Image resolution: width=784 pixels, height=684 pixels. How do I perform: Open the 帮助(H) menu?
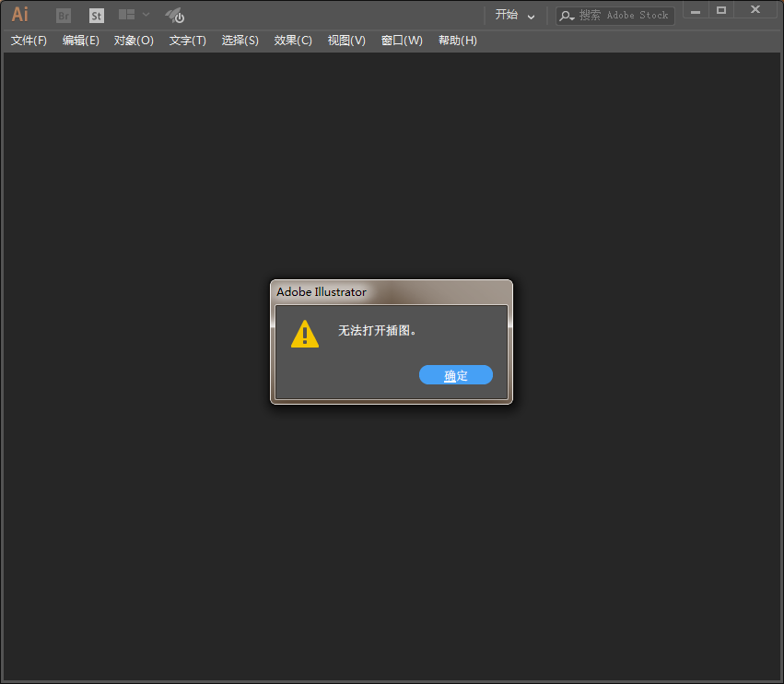(x=458, y=41)
